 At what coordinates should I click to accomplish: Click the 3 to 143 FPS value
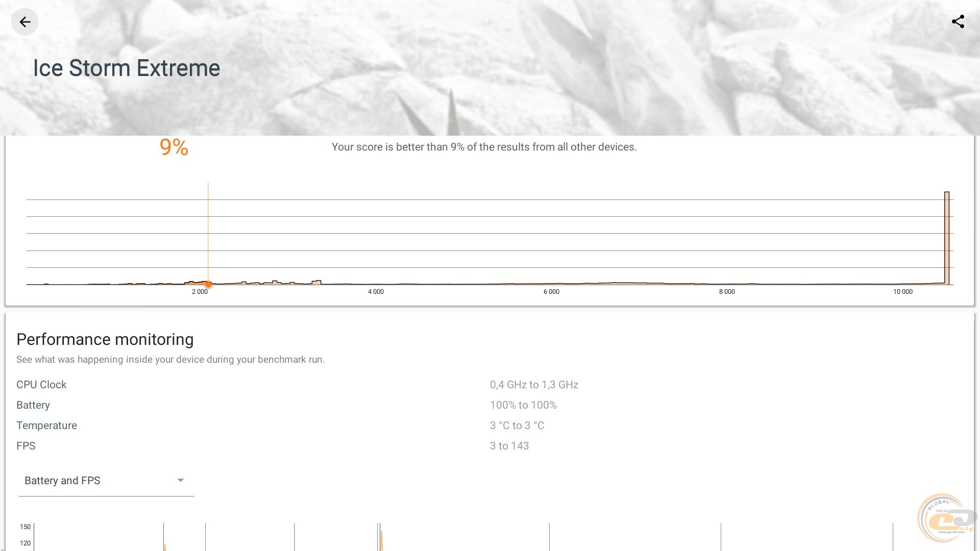509,446
